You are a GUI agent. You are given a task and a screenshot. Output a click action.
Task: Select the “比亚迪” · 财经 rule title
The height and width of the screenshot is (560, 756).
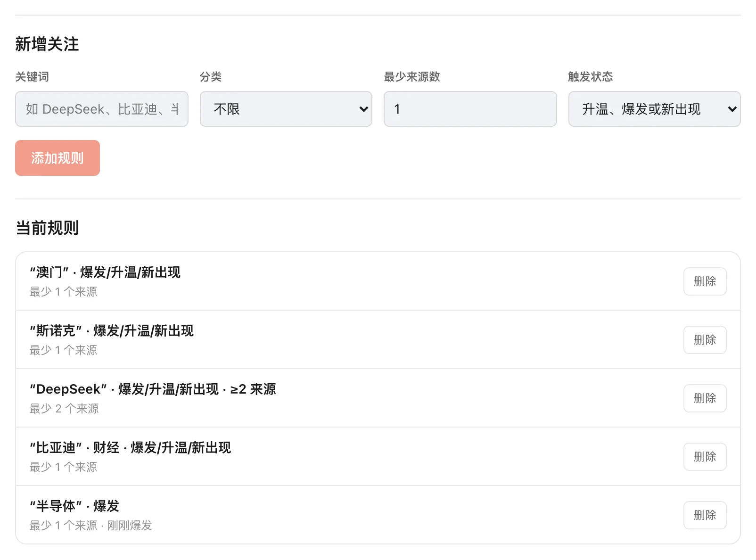[x=130, y=447]
